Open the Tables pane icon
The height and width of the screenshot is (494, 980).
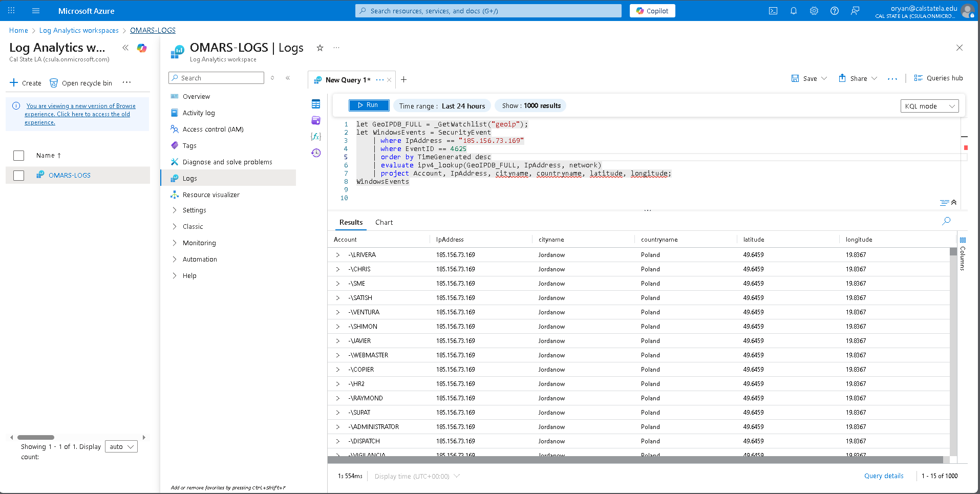pos(316,104)
